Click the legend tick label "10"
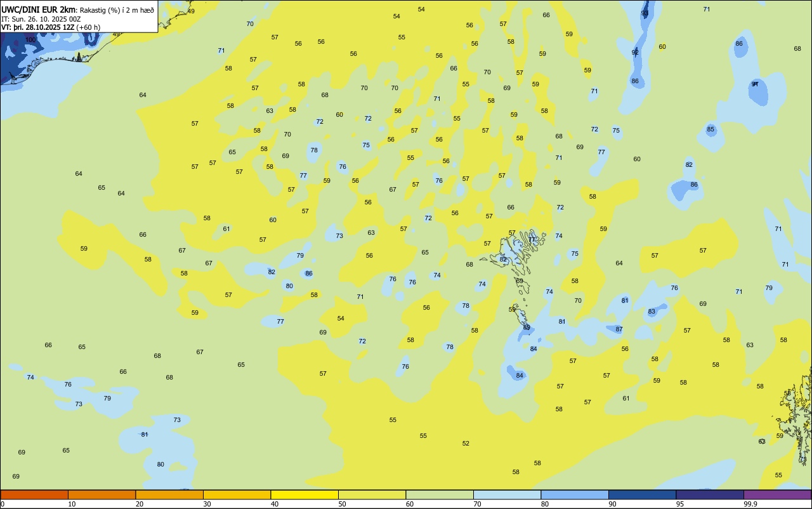Screen dimensions: 812x509 [72, 504]
